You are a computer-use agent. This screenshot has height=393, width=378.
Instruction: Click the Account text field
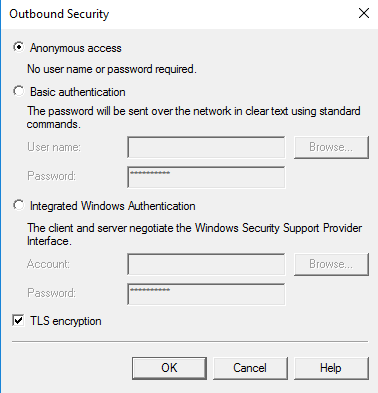(x=206, y=264)
